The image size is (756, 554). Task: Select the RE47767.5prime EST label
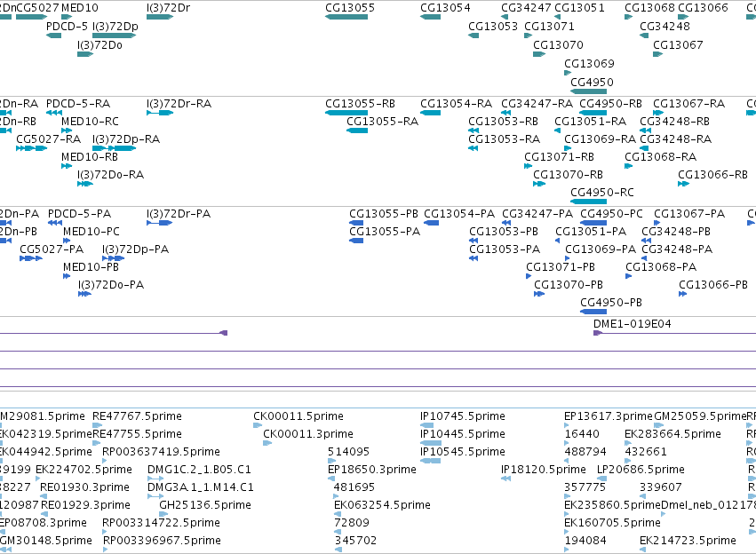tap(137, 416)
